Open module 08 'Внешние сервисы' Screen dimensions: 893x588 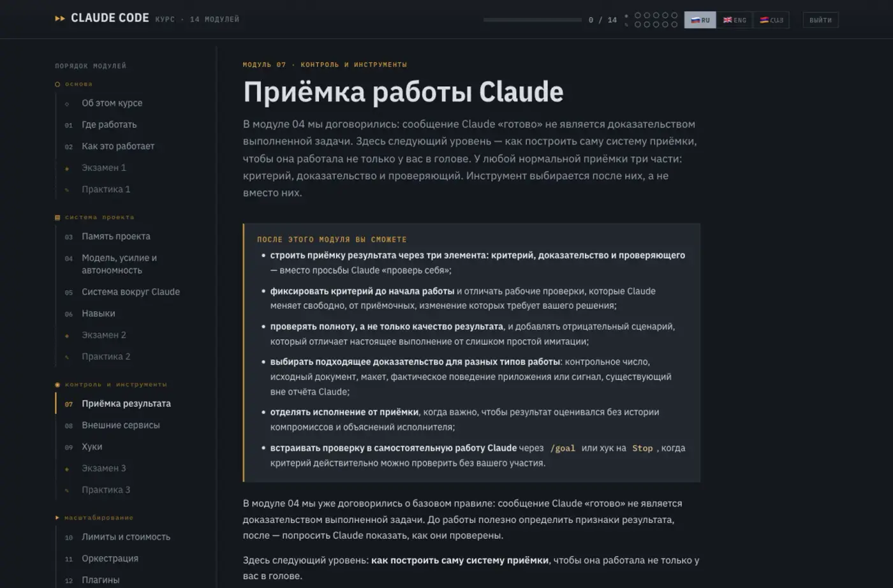click(121, 425)
